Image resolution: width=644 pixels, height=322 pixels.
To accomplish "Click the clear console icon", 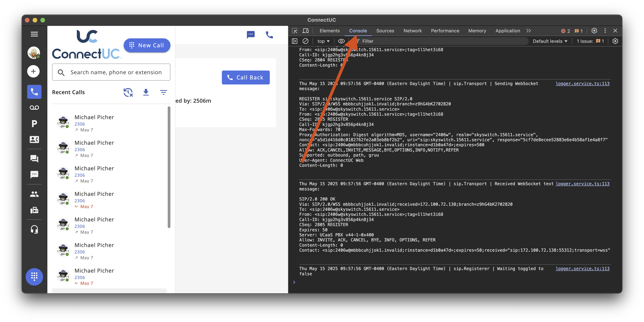I will (x=305, y=41).
